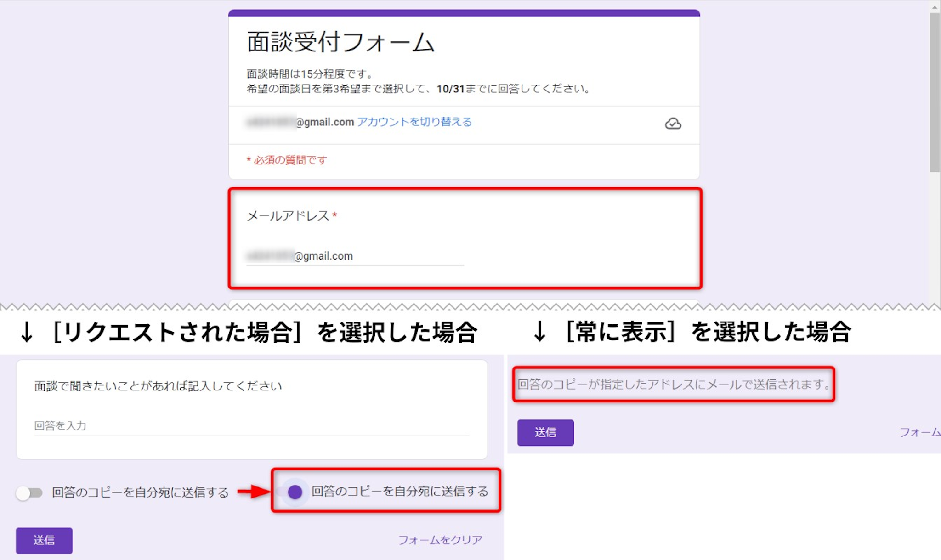
Task: Click the red arrow between the two toggles
Action: (x=254, y=492)
